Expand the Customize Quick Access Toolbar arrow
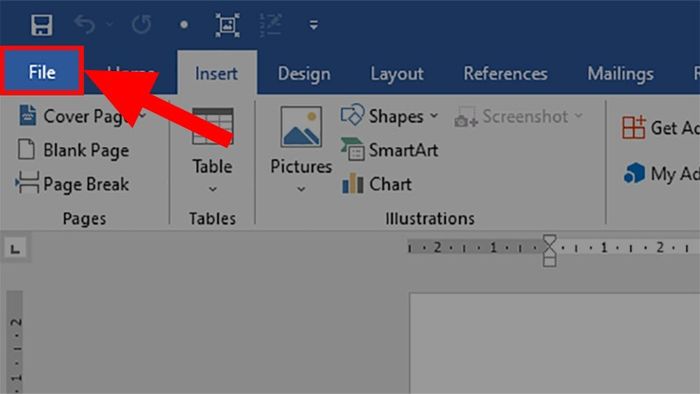The image size is (700, 394). coord(314,25)
